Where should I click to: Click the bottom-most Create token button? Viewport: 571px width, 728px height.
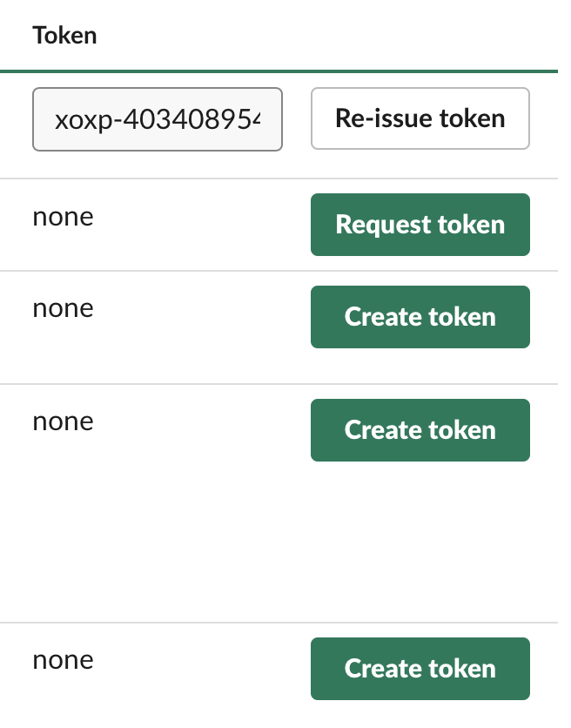pos(420,669)
